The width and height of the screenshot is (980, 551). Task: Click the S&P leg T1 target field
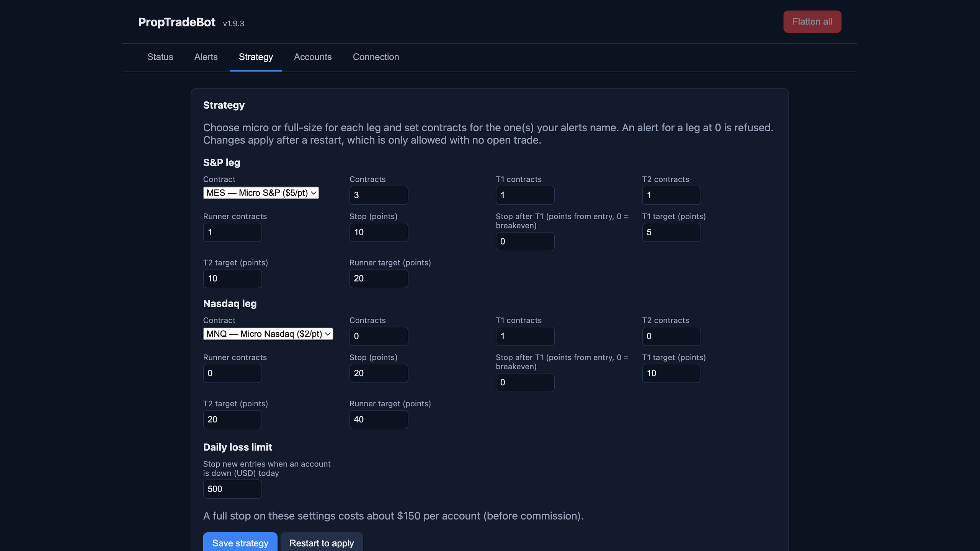point(671,232)
